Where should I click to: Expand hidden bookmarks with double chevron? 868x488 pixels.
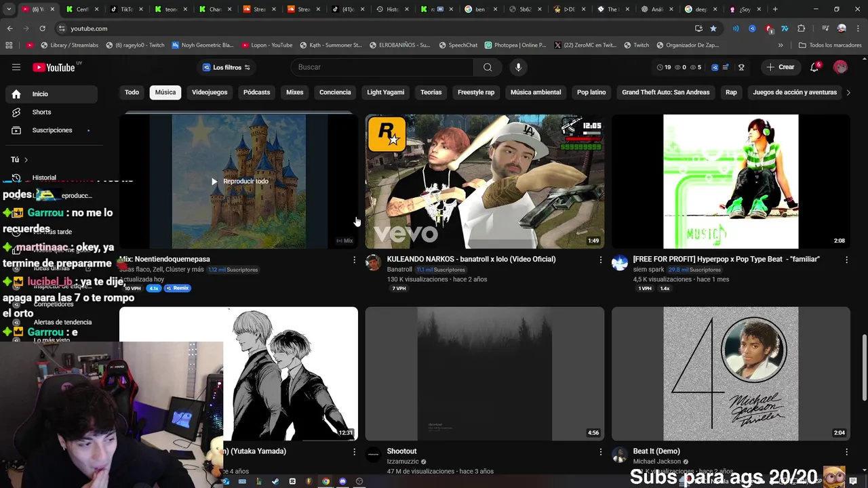click(x=781, y=45)
